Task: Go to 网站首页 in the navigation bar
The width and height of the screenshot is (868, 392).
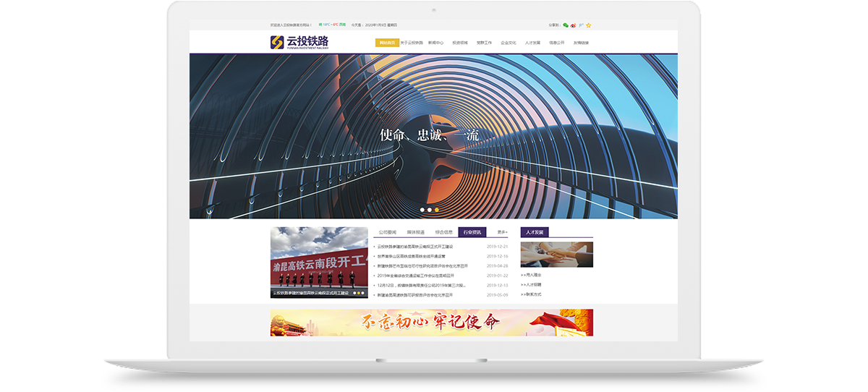Action: (387, 43)
